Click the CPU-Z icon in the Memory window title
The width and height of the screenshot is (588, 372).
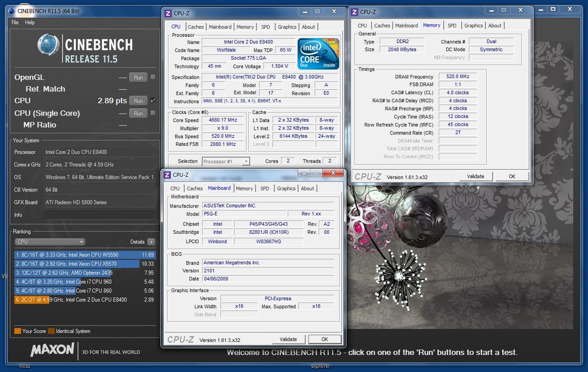(x=355, y=12)
